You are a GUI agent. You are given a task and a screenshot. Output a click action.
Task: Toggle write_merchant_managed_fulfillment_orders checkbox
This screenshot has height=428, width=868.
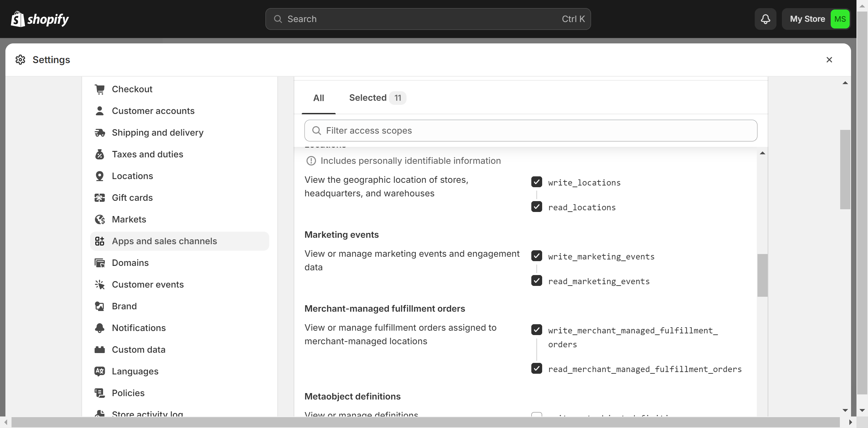pos(537,330)
